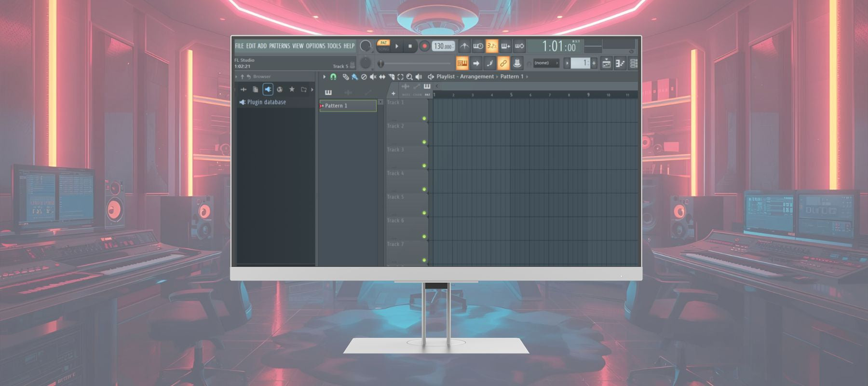The width and height of the screenshot is (868, 386).
Task: Open the PATTERNS menu
Action: tap(279, 46)
